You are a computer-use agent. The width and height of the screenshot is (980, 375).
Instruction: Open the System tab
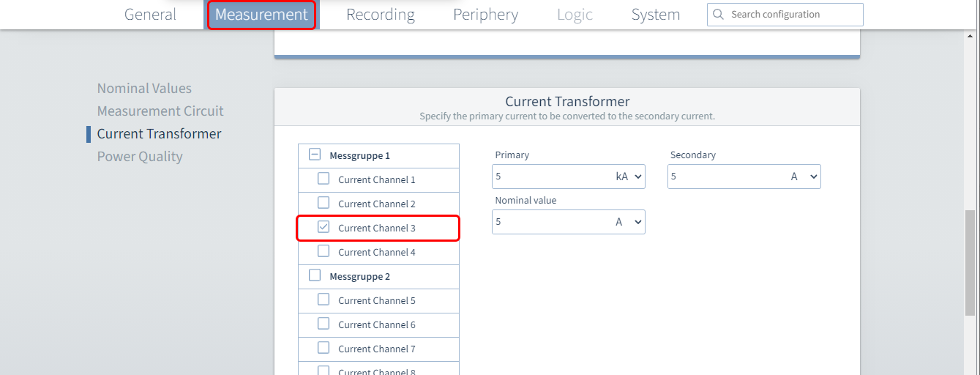tap(655, 15)
